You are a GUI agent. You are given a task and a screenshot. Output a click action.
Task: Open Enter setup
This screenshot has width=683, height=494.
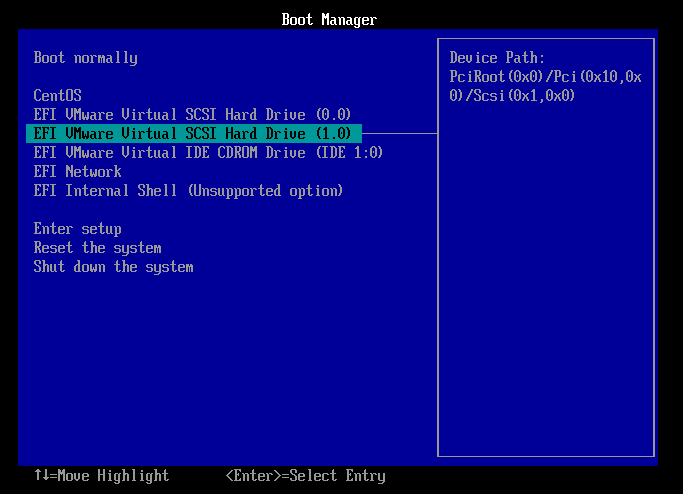click(x=78, y=229)
